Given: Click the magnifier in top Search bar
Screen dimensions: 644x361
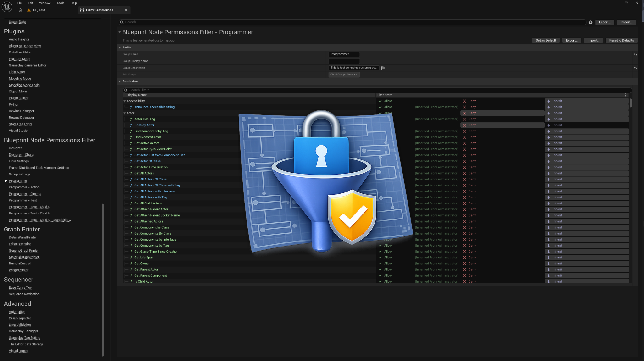Looking at the screenshot, I should (x=122, y=22).
